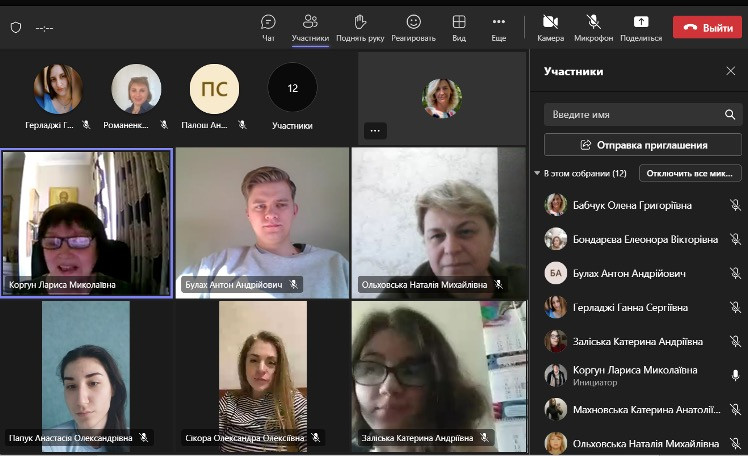Click microphone icon for Коргун Лариса Миколаївна

[735, 375]
